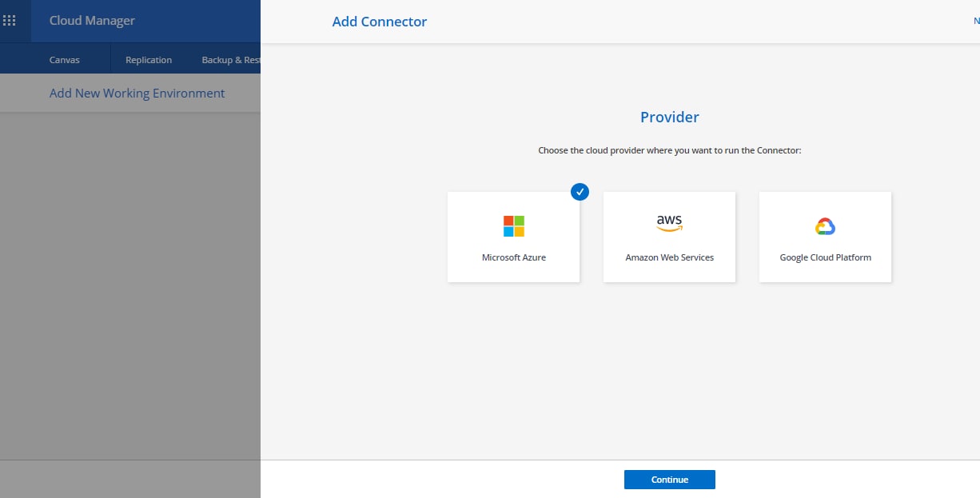Open the Replication tab

tap(149, 60)
